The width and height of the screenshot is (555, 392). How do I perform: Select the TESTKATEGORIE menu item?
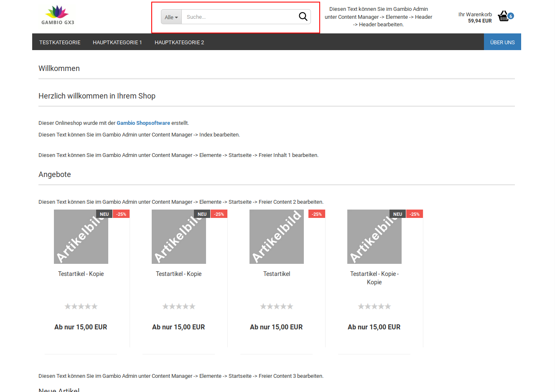pyautogui.click(x=59, y=42)
